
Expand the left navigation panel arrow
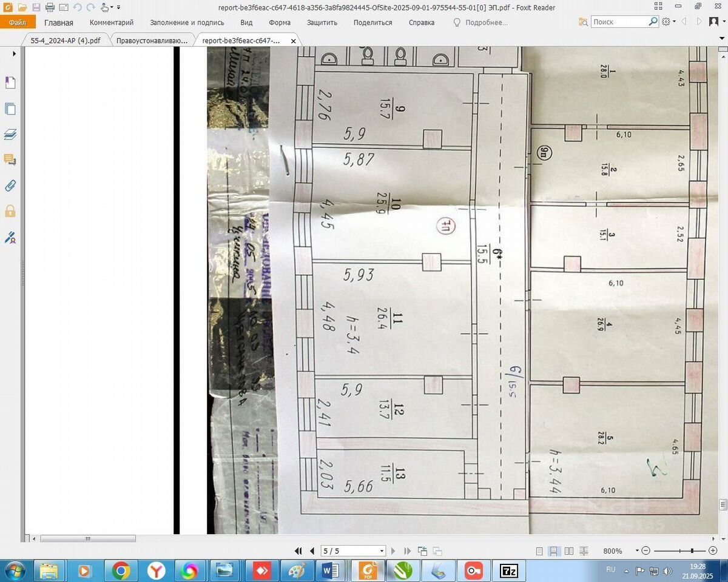(x=14, y=54)
